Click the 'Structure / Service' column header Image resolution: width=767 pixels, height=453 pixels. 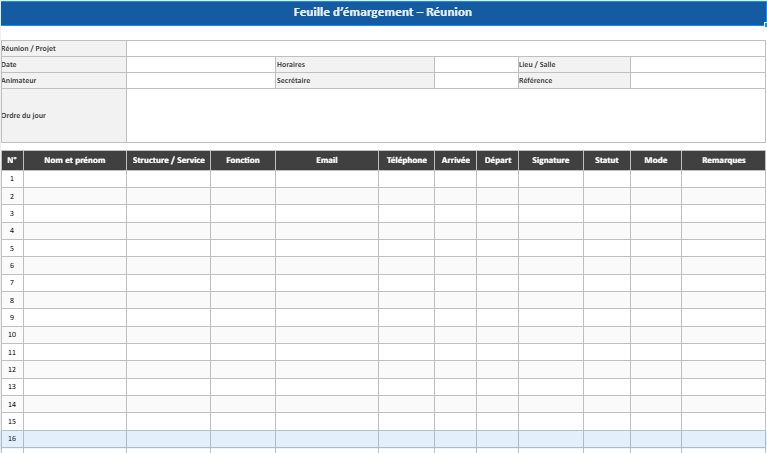pyautogui.click(x=168, y=160)
